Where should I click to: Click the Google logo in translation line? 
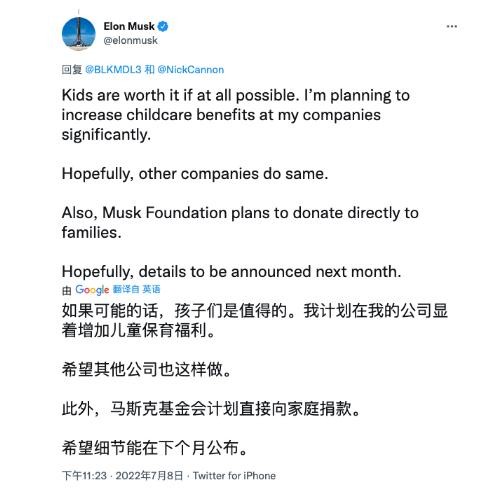(x=92, y=290)
